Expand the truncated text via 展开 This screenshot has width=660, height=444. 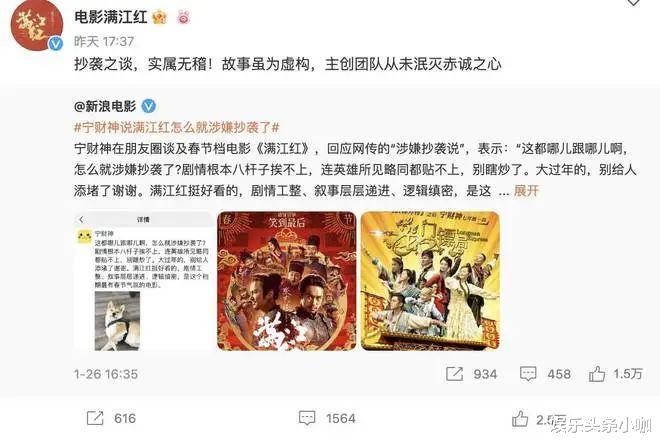[x=526, y=191]
